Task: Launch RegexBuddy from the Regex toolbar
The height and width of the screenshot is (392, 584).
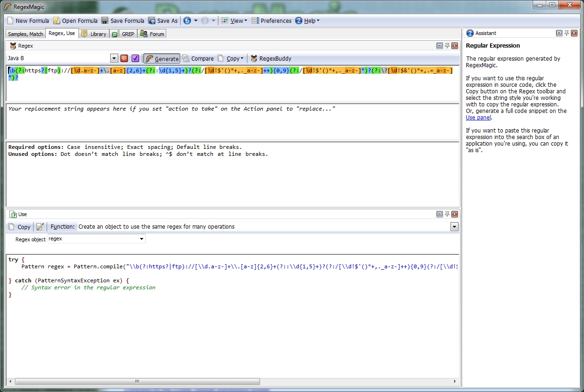Action: [x=271, y=58]
